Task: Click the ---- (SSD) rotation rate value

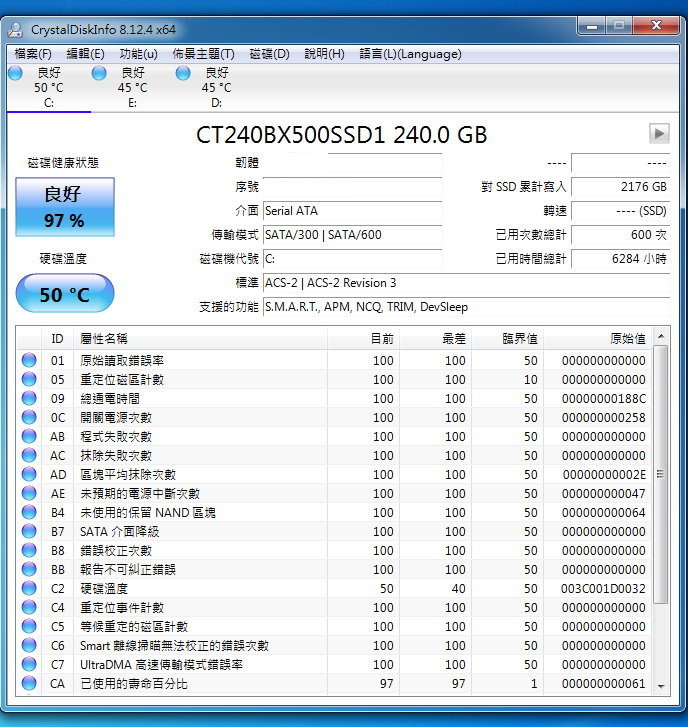Action: (621, 211)
